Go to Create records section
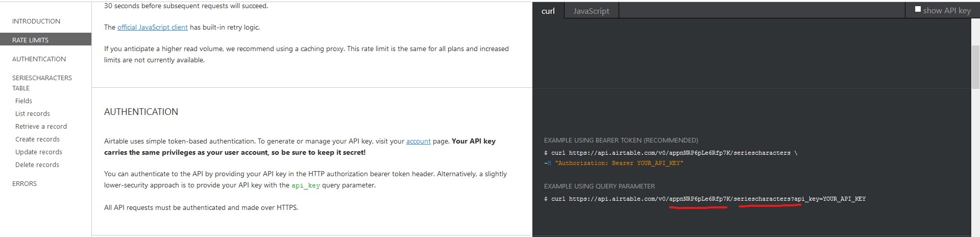The height and width of the screenshot is (237, 980). tap(37, 139)
